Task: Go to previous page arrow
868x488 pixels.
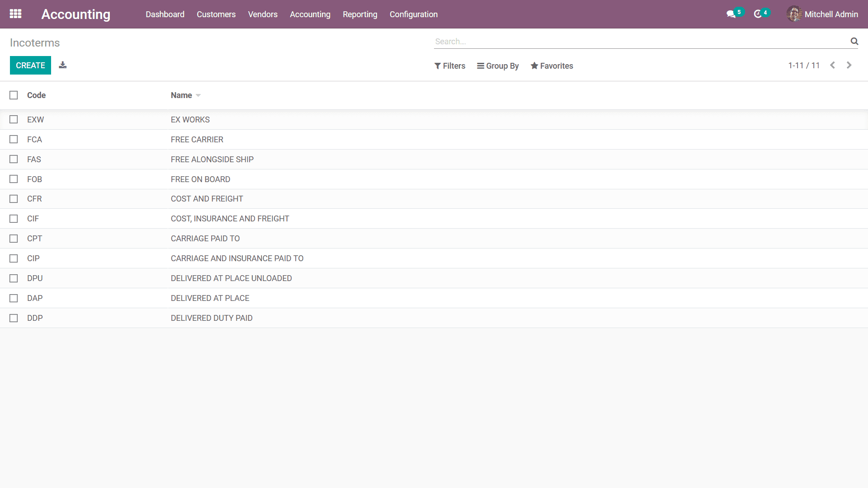Action: coord(832,66)
